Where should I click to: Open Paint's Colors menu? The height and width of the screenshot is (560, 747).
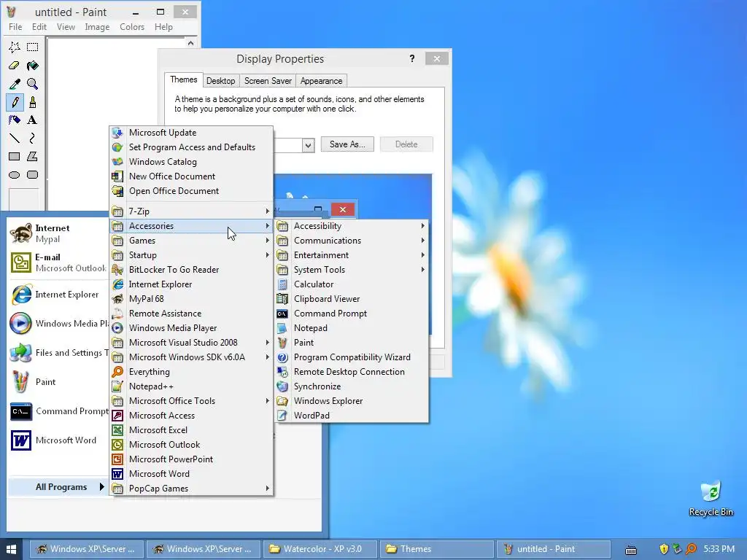click(132, 27)
